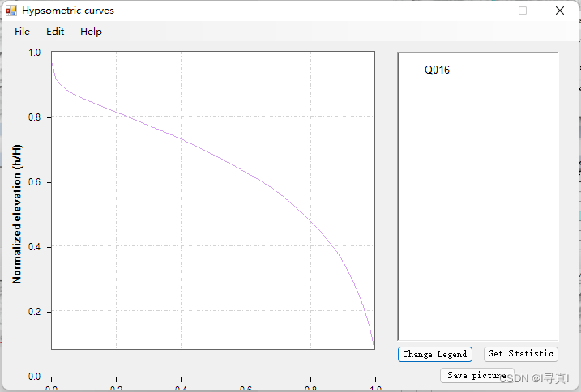Screen dimensions: 581x392
Task: Select the Q016 legend entry
Action: click(x=426, y=70)
